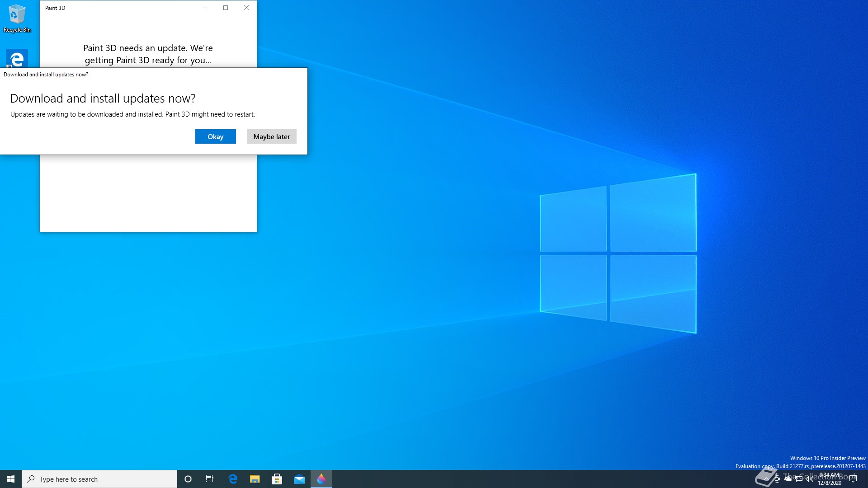Focus the Type here to search box
The height and width of the screenshot is (488, 868).
pyautogui.click(x=99, y=479)
